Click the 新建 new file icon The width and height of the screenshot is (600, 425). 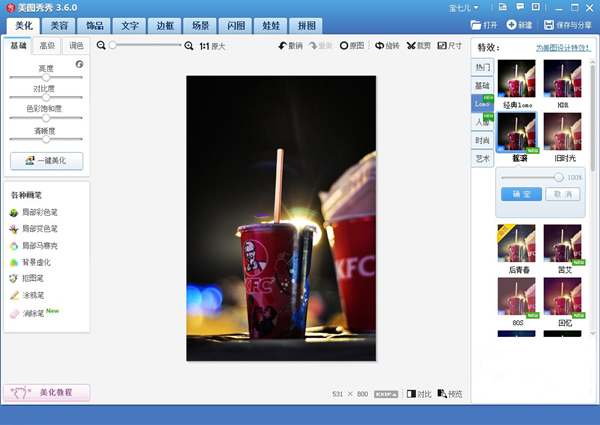[x=511, y=25]
